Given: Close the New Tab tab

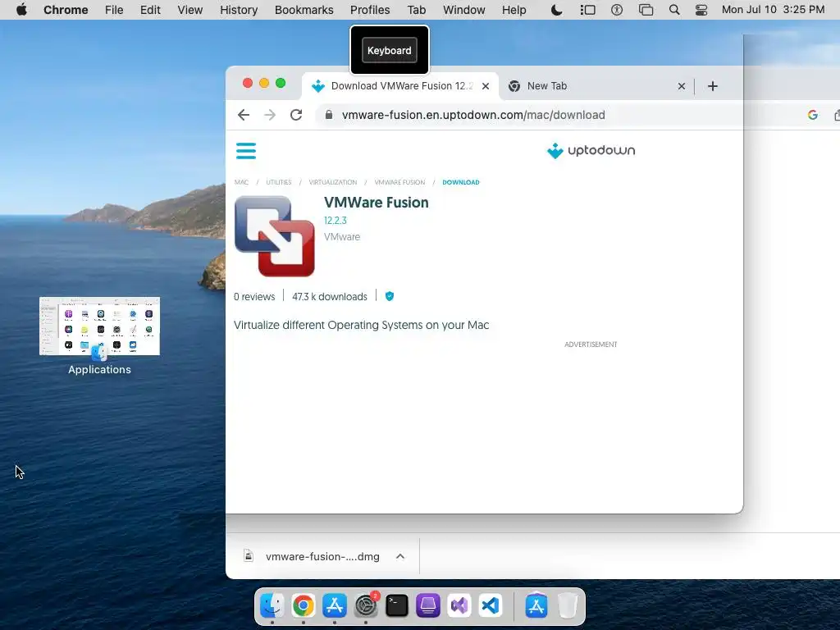Looking at the screenshot, I should pyautogui.click(x=682, y=86).
